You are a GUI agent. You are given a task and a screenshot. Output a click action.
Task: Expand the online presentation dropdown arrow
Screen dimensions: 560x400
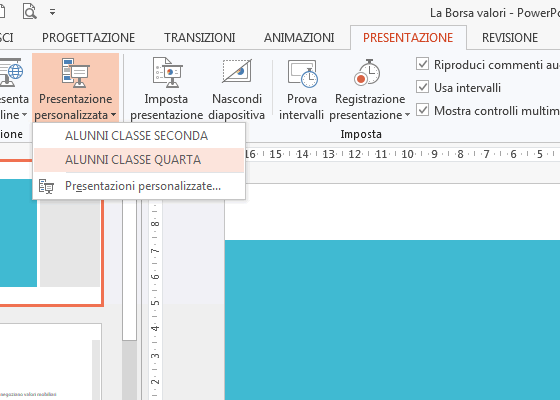(x=24, y=115)
